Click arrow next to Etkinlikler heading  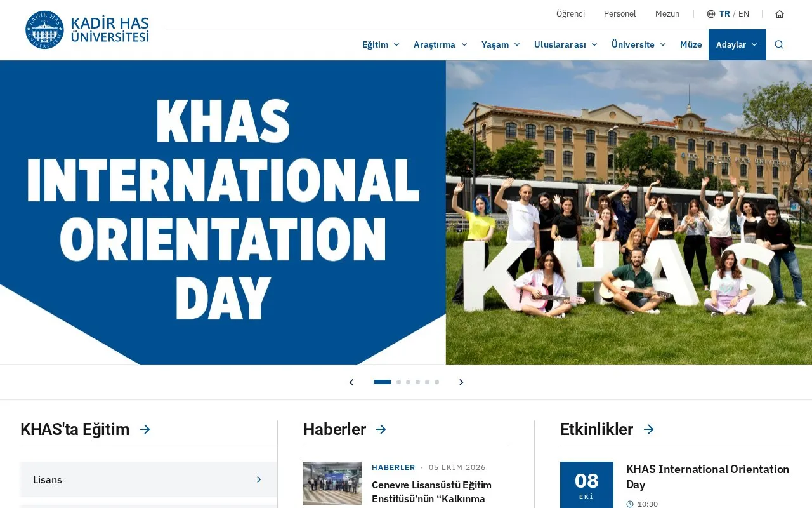[x=649, y=429]
